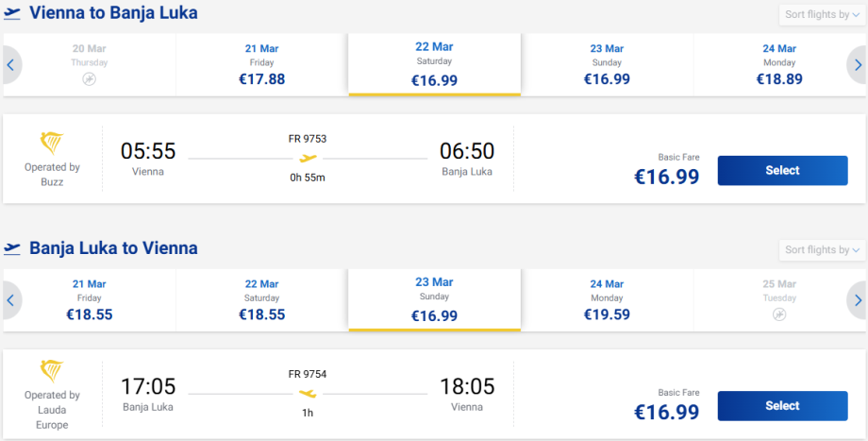Show later outbound dates with right arrow
Viewport: 868px width, 441px height.
click(857, 64)
